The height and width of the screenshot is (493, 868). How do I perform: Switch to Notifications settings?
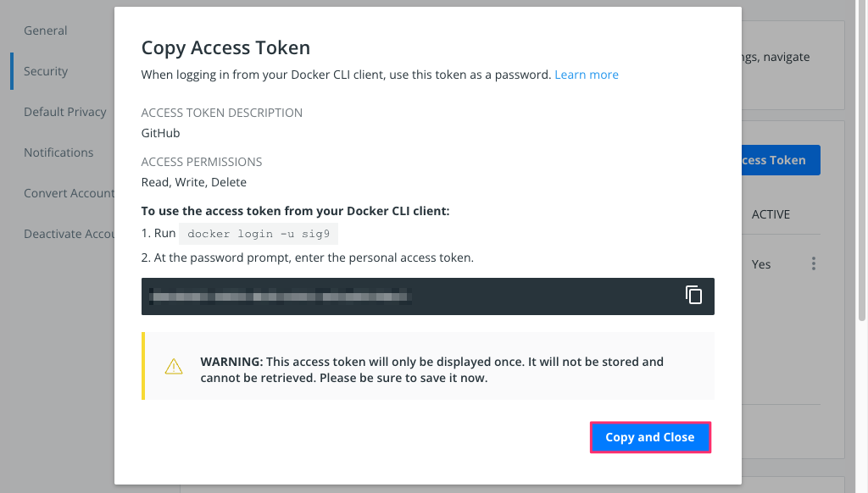pos(58,152)
